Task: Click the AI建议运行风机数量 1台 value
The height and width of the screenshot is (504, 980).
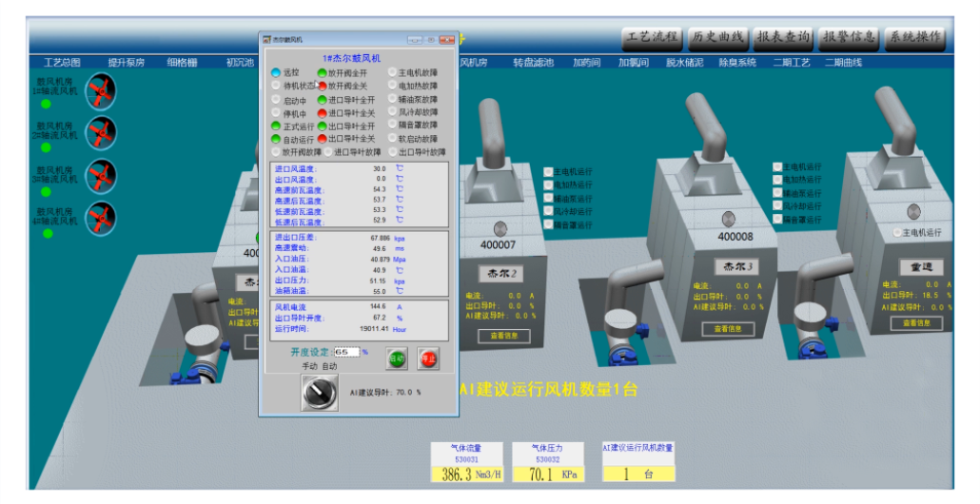Action: click(638, 475)
